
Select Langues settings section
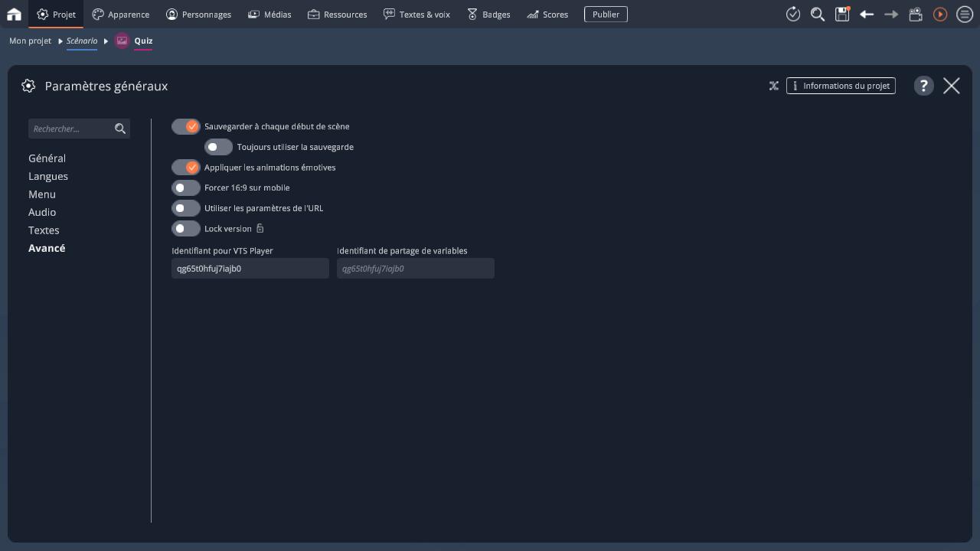48,176
